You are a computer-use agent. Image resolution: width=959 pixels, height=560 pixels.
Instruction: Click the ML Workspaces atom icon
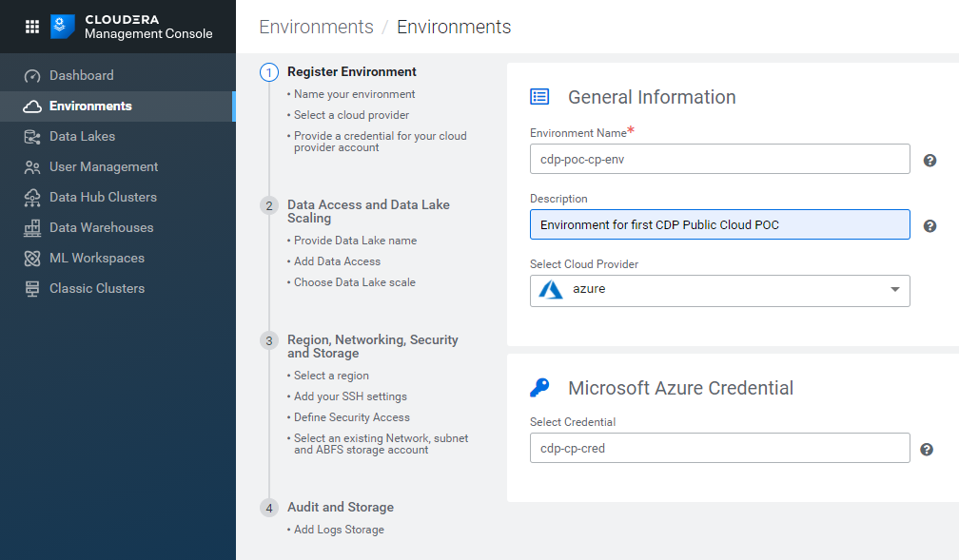click(32, 259)
